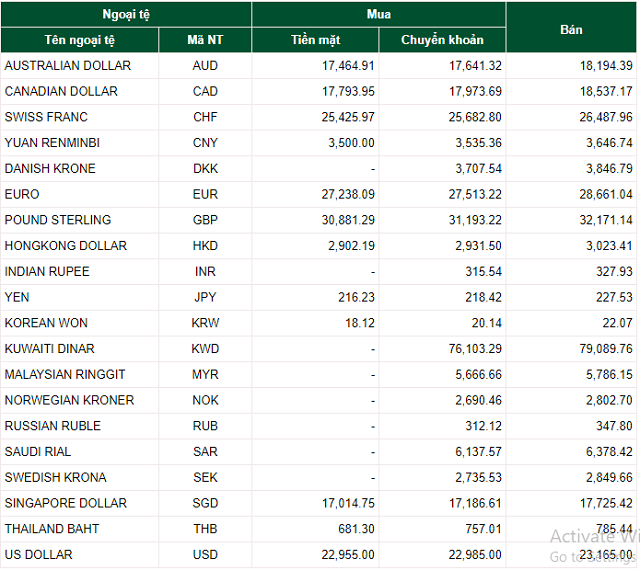This screenshot has width=640, height=570.
Task: Select US DOLLAR cash buy rate 22,955.00
Action: (x=348, y=555)
